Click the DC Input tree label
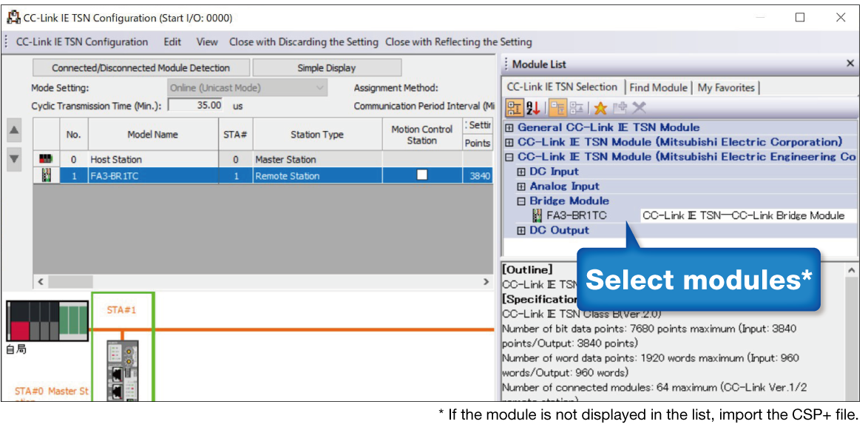 (554, 172)
